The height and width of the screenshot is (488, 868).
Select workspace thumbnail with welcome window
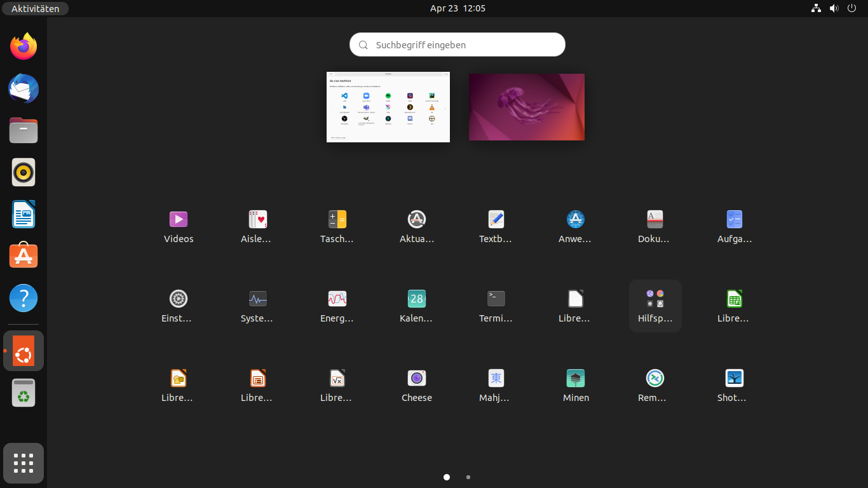388,107
